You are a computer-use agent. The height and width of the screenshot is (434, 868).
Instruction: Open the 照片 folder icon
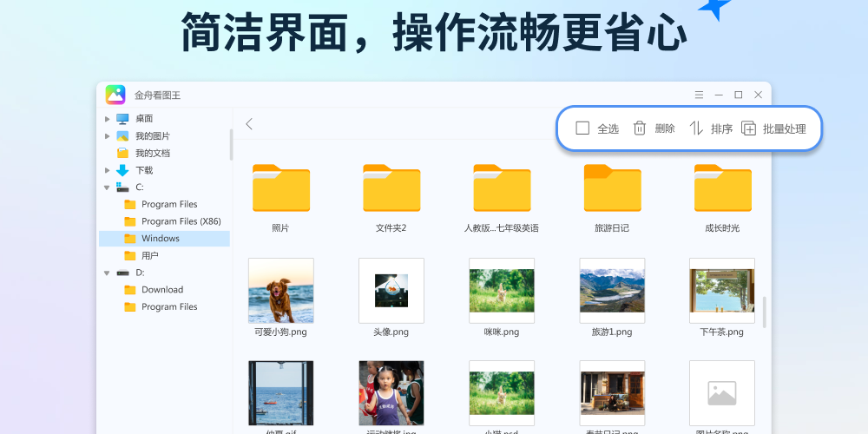click(x=280, y=188)
